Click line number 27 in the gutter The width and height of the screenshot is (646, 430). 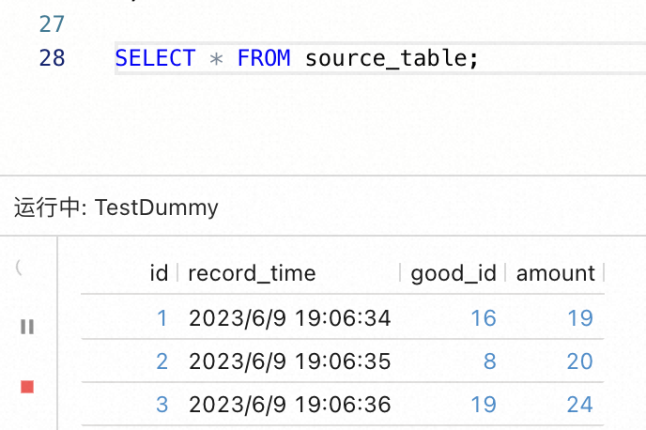point(51,24)
